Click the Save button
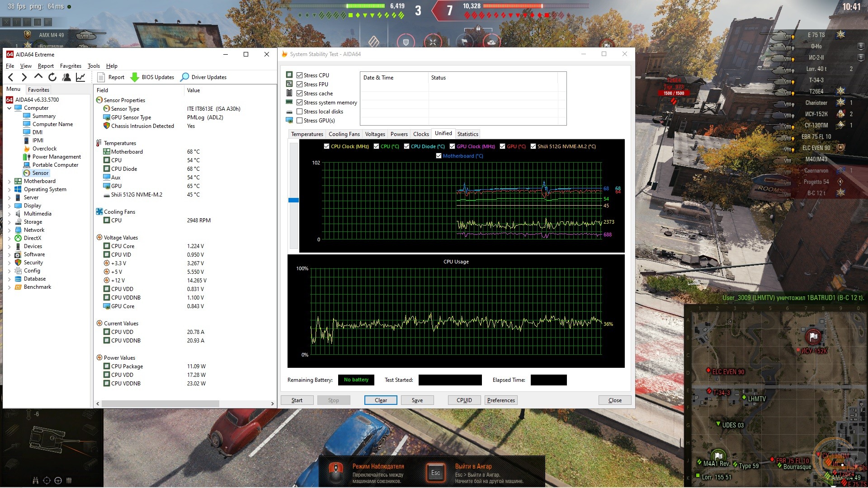Viewport: 868px width, 488px height. point(417,400)
